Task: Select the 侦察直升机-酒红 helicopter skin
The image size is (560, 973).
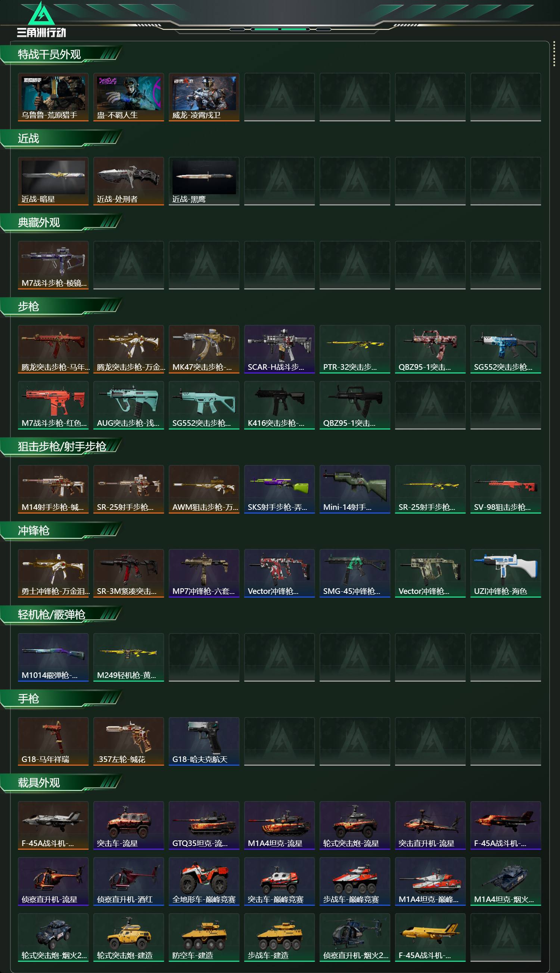Action: (128, 881)
